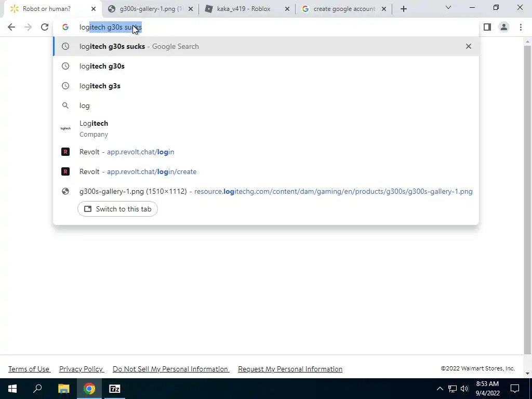Pick the Logitech Company entity suggestion
This screenshot has height=399, width=532.
coord(266,129)
